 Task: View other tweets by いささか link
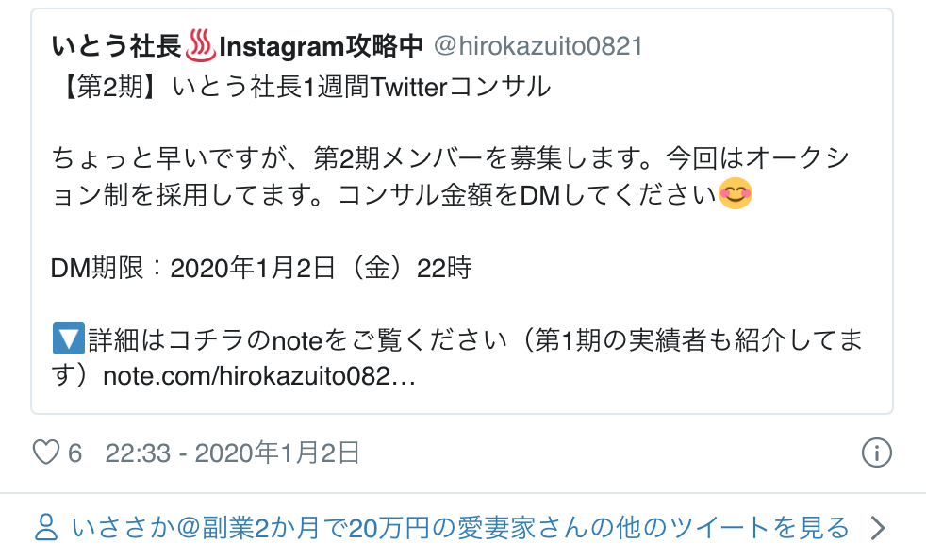pos(460,528)
